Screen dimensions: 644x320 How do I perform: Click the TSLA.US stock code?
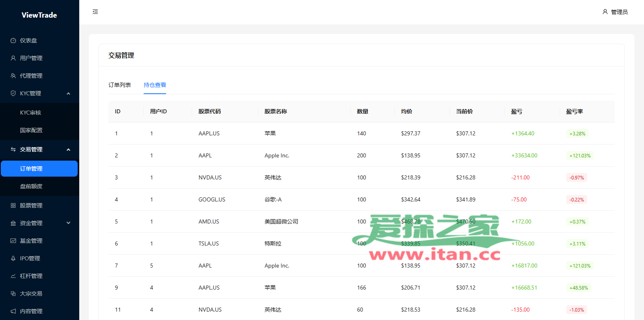[x=209, y=244]
